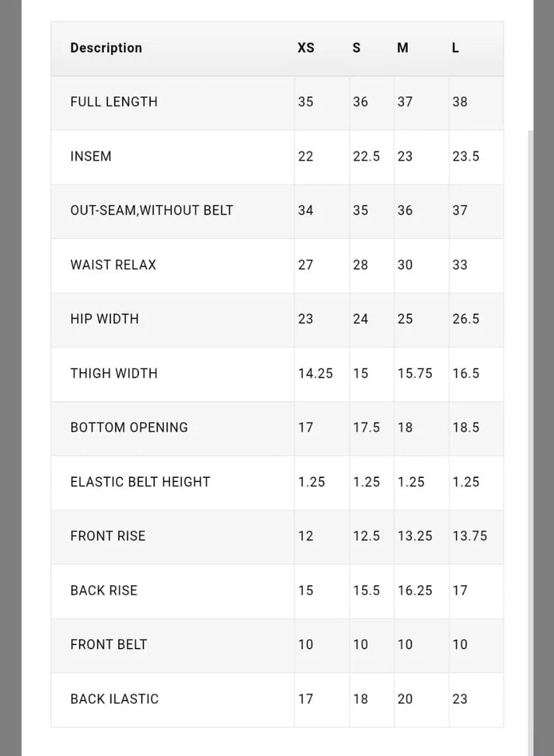This screenshot has width=554, height=756.
Task: Click the BACK ILASTIC row label
Action: click(114, 699)
